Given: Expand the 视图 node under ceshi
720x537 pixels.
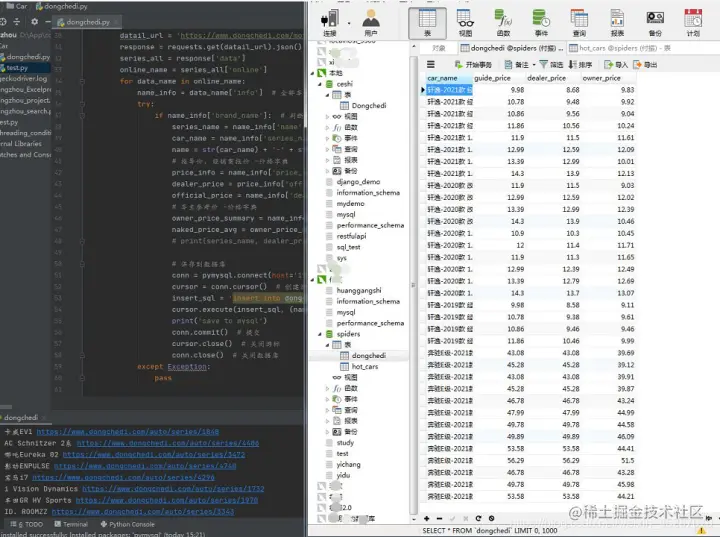Looking at the screenshot, I should [327, 116].
